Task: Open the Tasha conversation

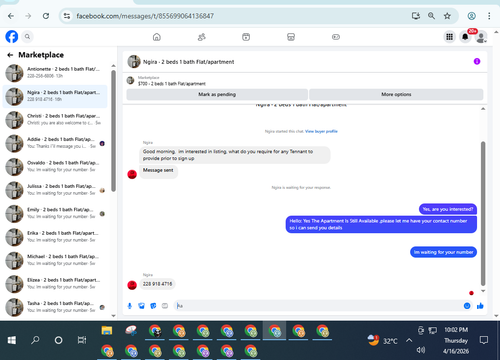Action: (55, 307)
